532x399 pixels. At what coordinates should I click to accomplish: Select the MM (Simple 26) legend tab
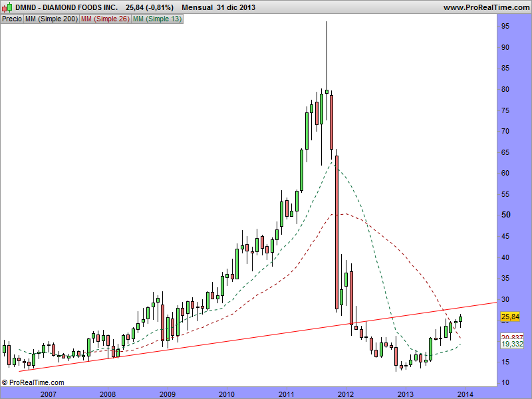click(x=105, y=19)
